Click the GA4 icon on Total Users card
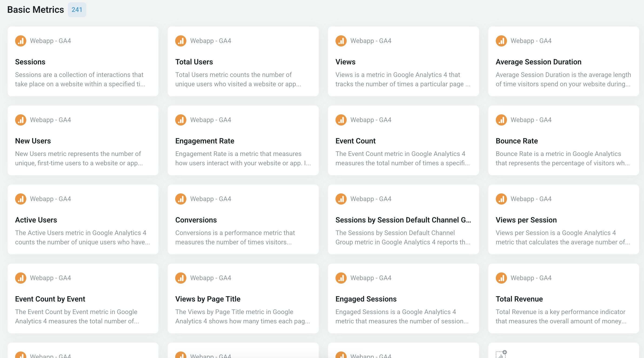 click(x=181, y=41)
